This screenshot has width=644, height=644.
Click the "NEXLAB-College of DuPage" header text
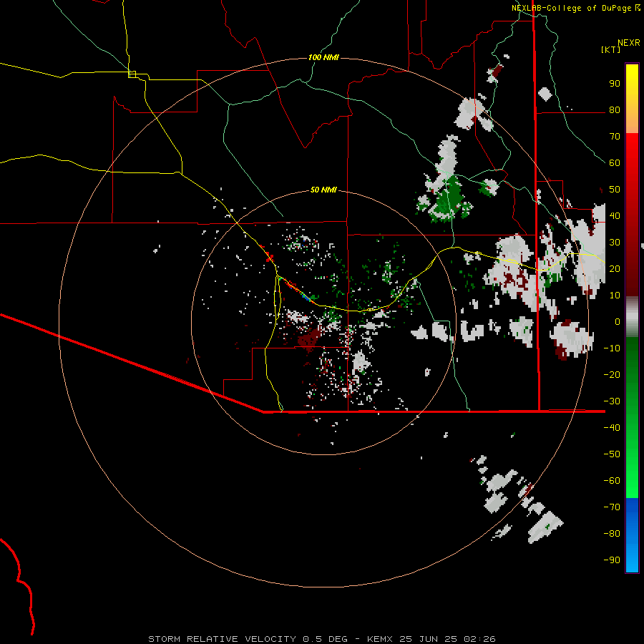571,8
